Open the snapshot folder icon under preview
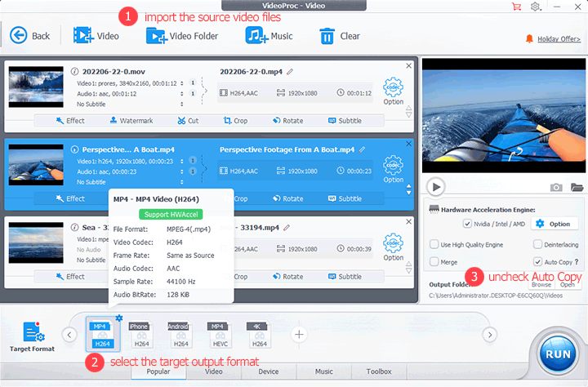This screenshot has height=387, width=588. pyautogui.click(x=577, y=187)
